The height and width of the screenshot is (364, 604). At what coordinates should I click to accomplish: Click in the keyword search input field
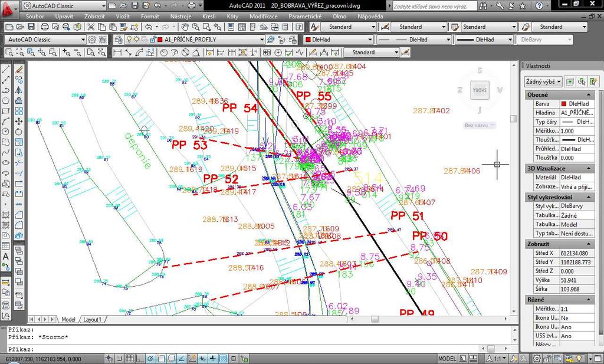(435, 6)
